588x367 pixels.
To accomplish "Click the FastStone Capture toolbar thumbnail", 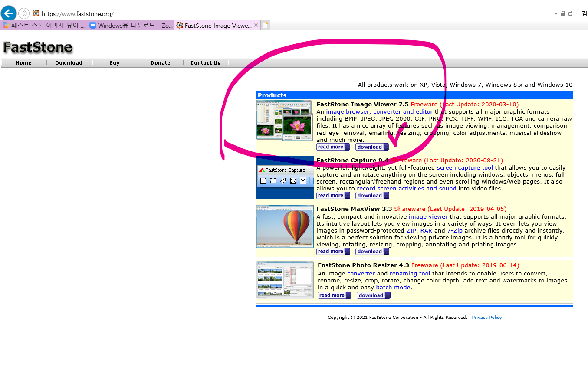I will [285, 177].
